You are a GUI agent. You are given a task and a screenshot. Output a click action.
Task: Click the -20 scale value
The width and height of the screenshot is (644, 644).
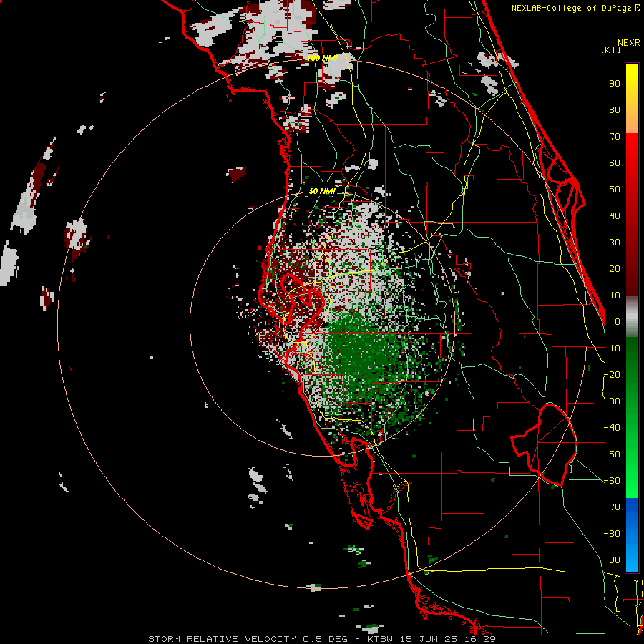tap(612, 375)
